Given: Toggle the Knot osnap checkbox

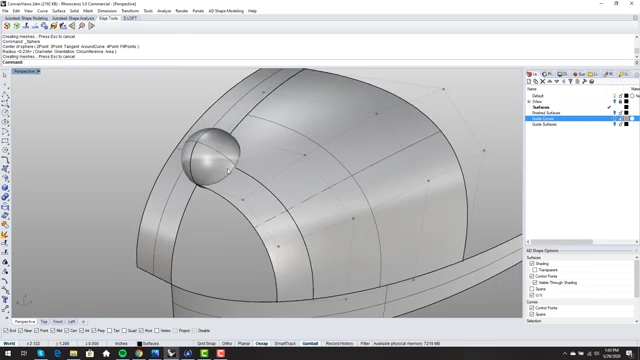Looking at the screenshot, I should (141, 331).
